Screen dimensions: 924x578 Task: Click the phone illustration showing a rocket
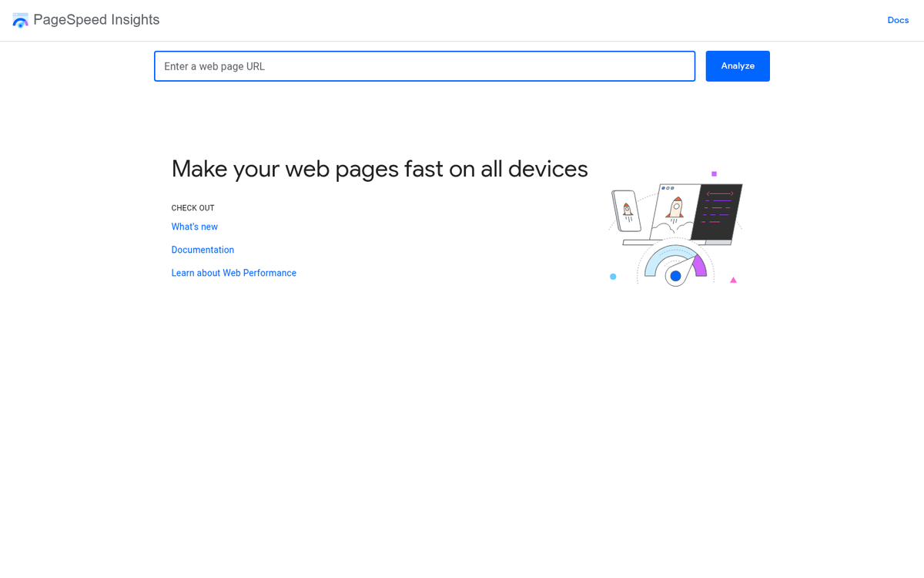click(627, 210)
